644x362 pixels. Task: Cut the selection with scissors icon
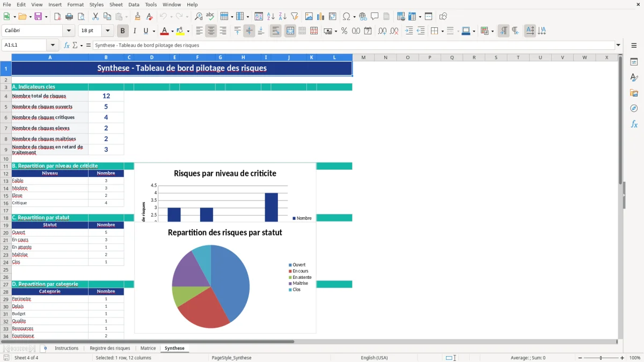pos(96,17)
